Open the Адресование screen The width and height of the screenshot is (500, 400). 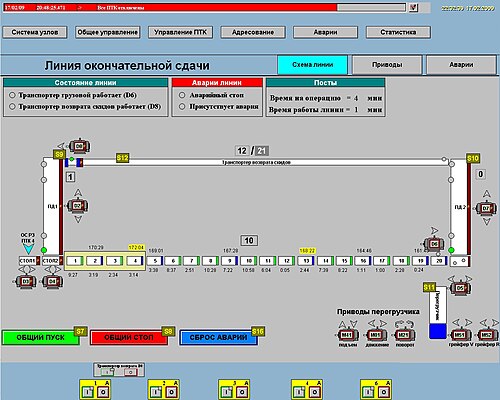tap(253, 32)
